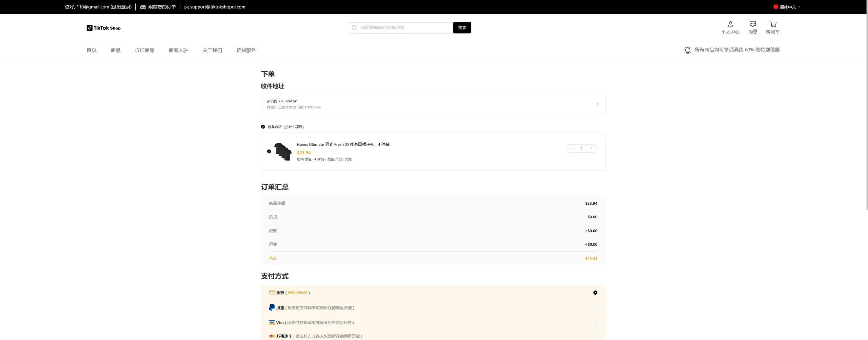
Task: Click the Mastercard (万事达卡) logo icon
Action: coord(272,336)
